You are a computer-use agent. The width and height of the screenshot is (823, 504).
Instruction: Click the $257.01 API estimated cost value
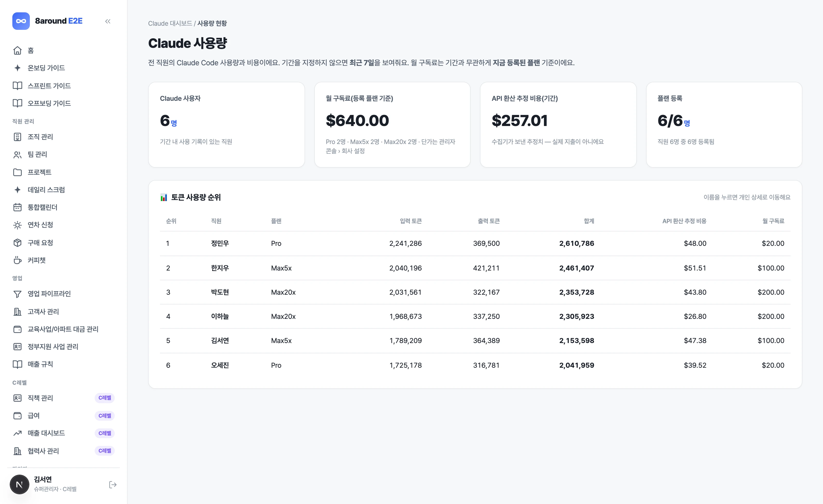[519, 121]
